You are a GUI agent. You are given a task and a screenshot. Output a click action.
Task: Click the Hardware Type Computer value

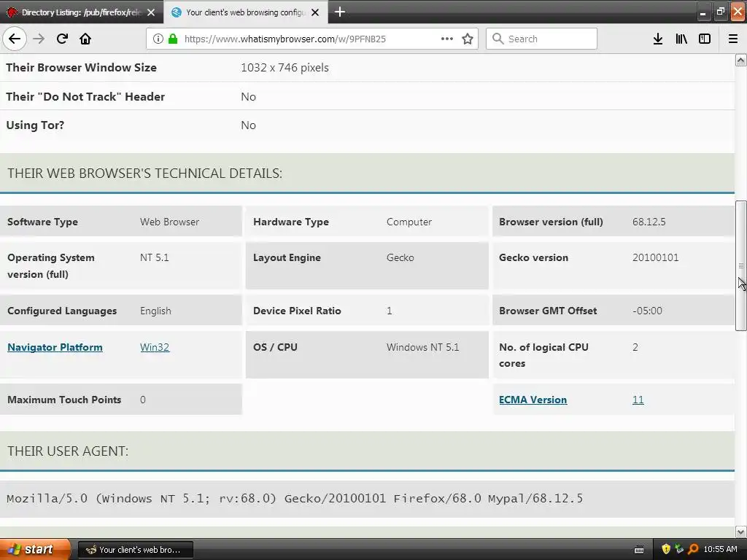pos(409,222)
